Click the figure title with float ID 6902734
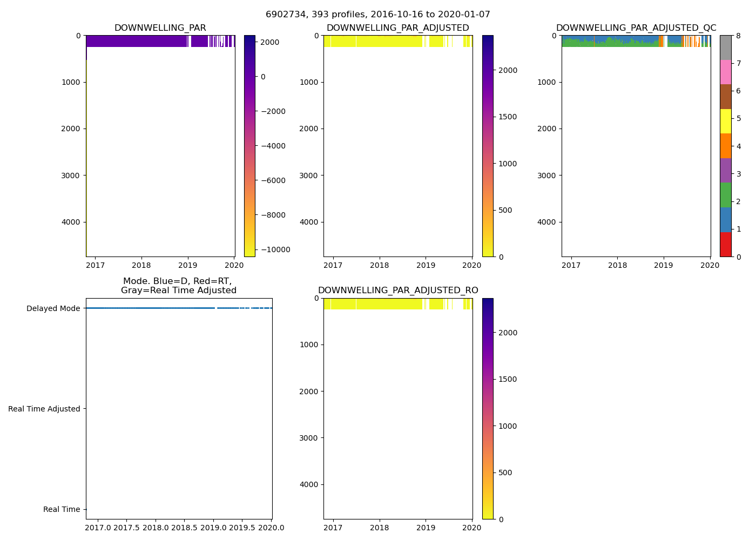Viewport: 756px width, 540px height. click(x=377, y=15)
